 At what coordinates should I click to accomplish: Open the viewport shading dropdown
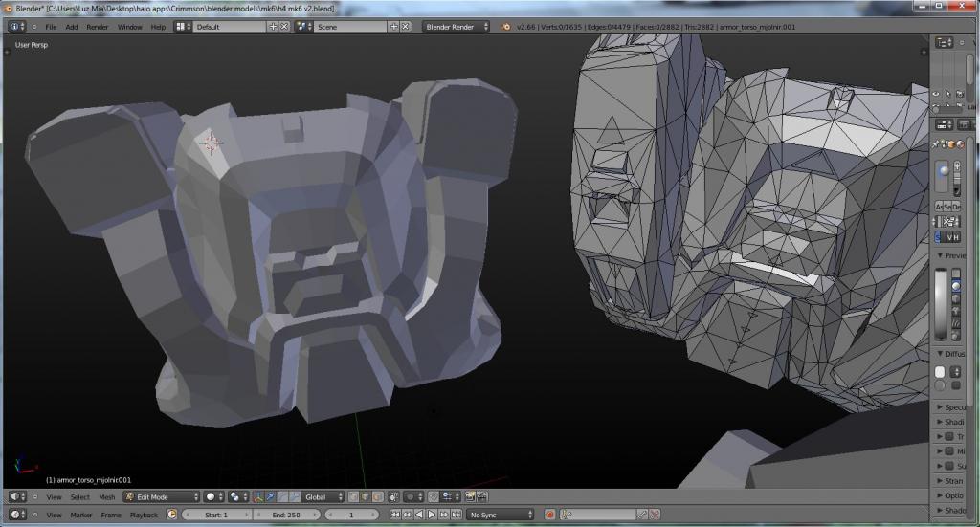coord(214,497)
